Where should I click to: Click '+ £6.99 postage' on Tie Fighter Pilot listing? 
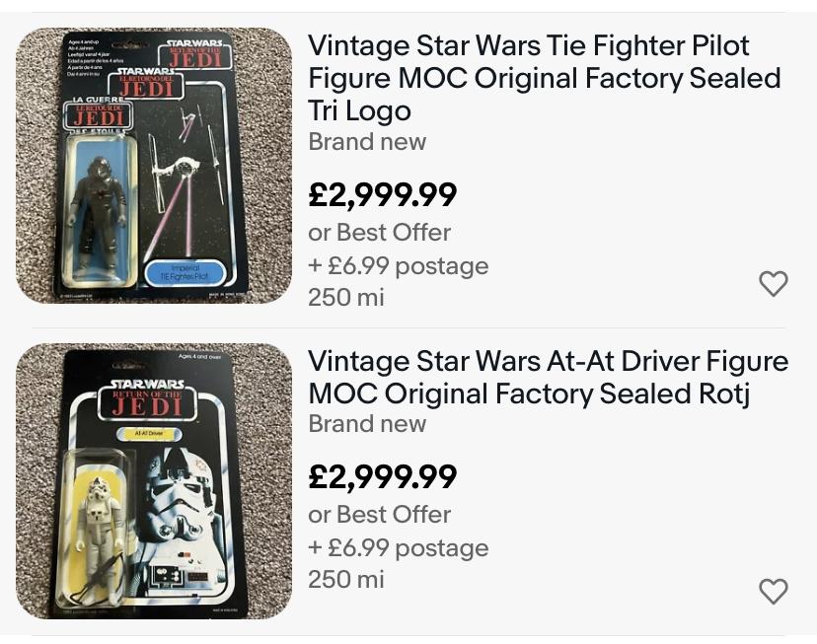(x=398, y=266)
